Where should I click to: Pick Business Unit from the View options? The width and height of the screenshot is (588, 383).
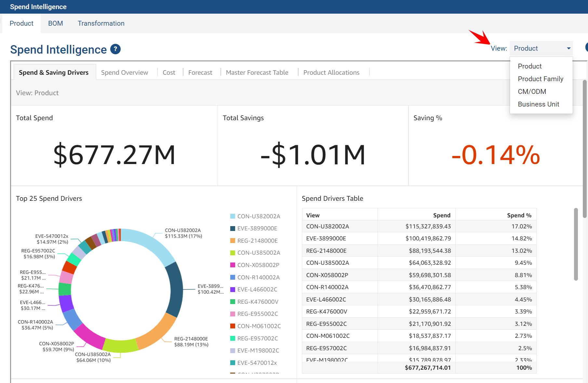point(538,104)
